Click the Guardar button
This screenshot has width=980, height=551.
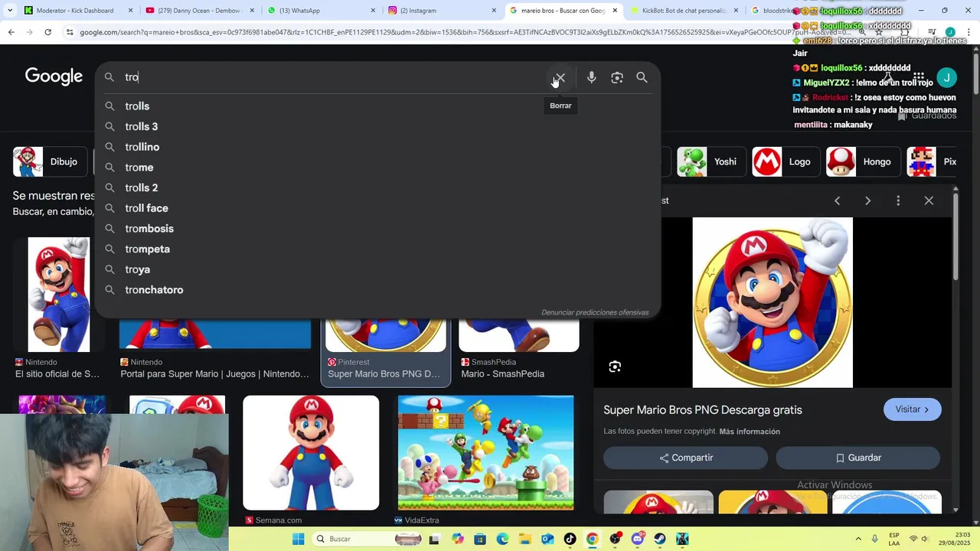tap(857, 458)
